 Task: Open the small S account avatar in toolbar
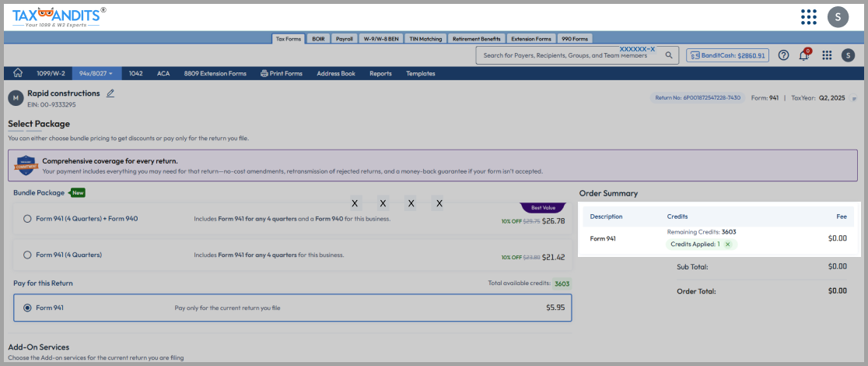848,55
